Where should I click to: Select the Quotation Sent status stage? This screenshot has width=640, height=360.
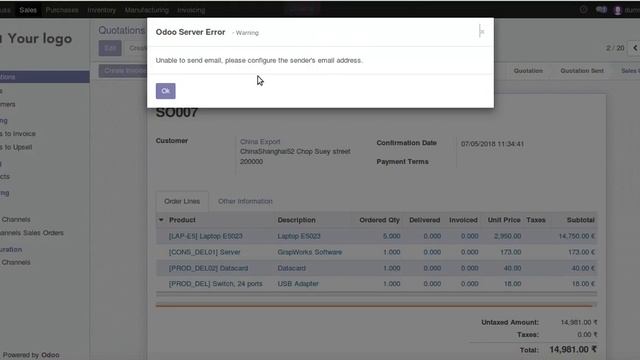click(x=582, y=71)
